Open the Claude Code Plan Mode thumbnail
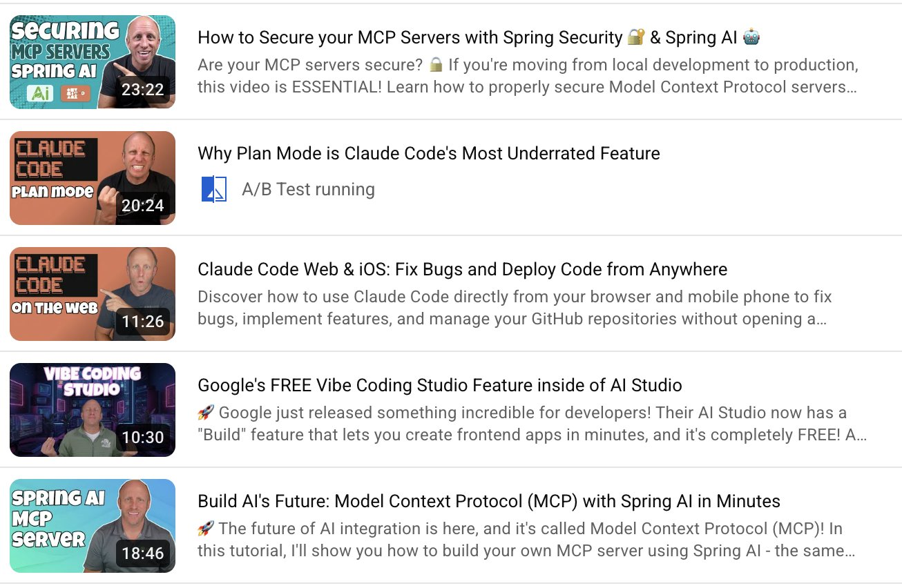 pyautogui.click(x=93, y=178)
